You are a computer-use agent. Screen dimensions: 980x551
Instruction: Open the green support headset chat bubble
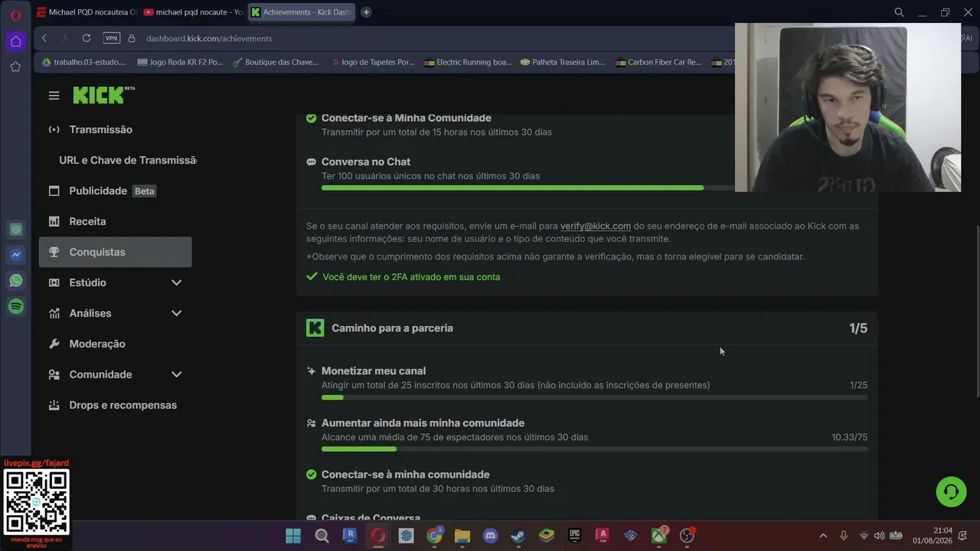(951, 491)
